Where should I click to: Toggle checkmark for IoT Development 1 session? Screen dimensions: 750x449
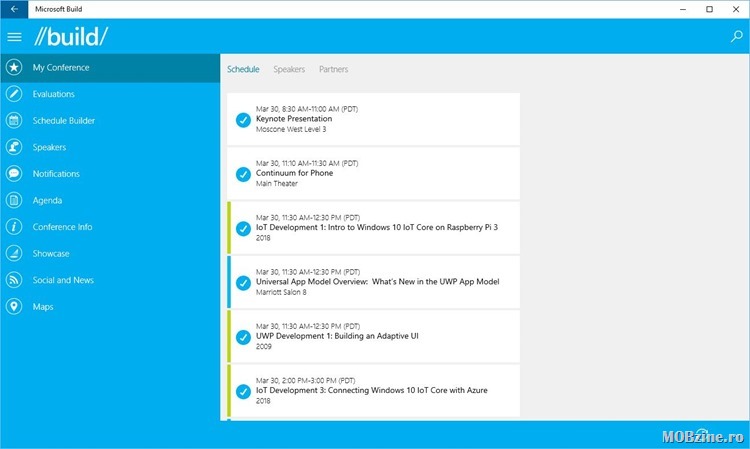[243, 229]
